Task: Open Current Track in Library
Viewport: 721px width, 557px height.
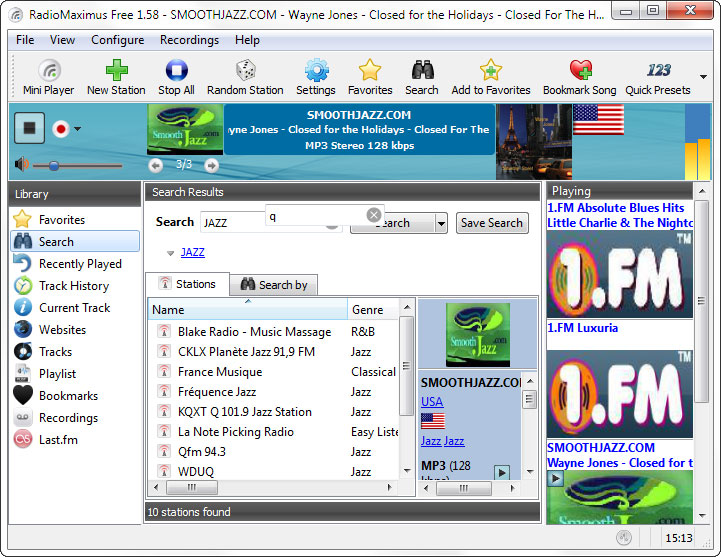Action: [x=75, y=307]
